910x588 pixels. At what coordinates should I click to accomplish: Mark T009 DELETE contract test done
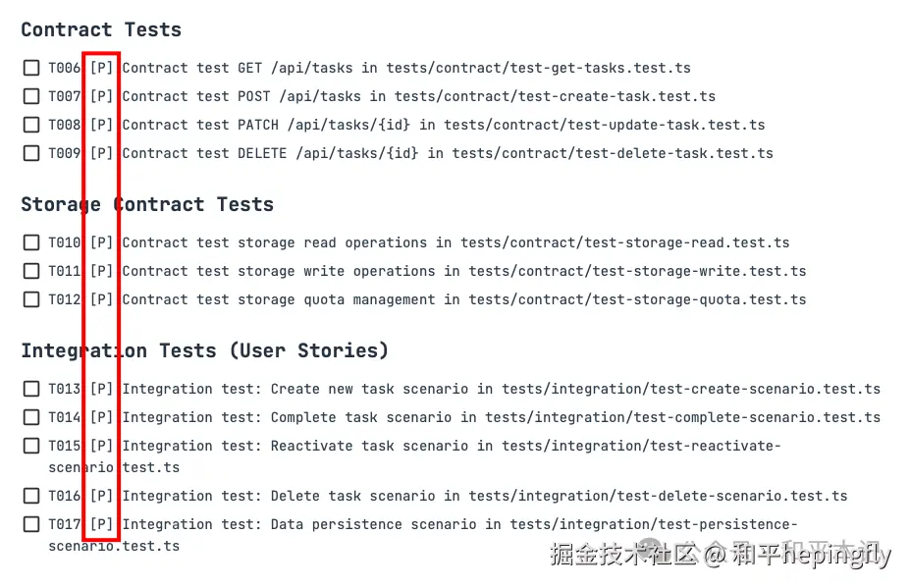(31, 154)
